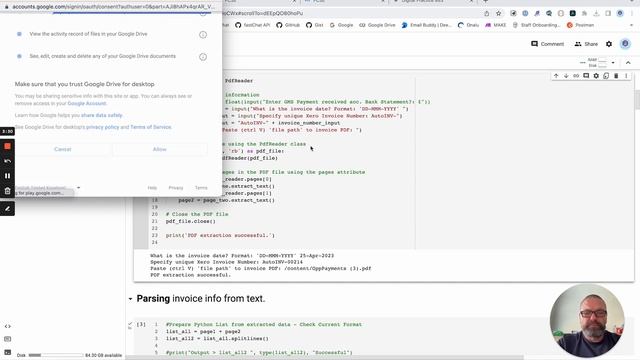Pause the screen recording
The width and height of the screenshot is (640, 360).
point(7,176)
